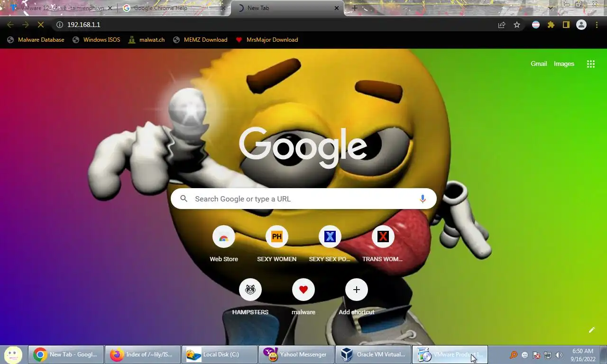The height and width of the screenshot is (364, 607).
Task: Bookmark this tab with the star icon
Action: point(517,25)
